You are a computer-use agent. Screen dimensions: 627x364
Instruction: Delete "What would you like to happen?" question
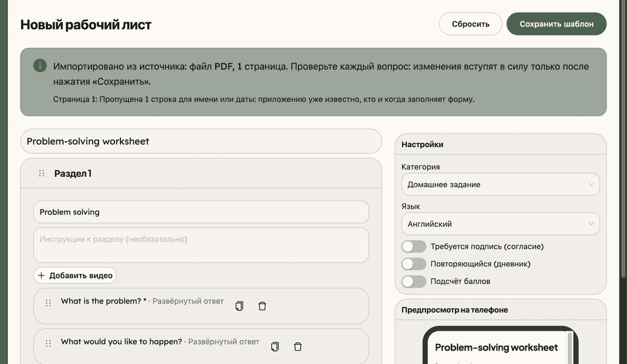point(297,346)
